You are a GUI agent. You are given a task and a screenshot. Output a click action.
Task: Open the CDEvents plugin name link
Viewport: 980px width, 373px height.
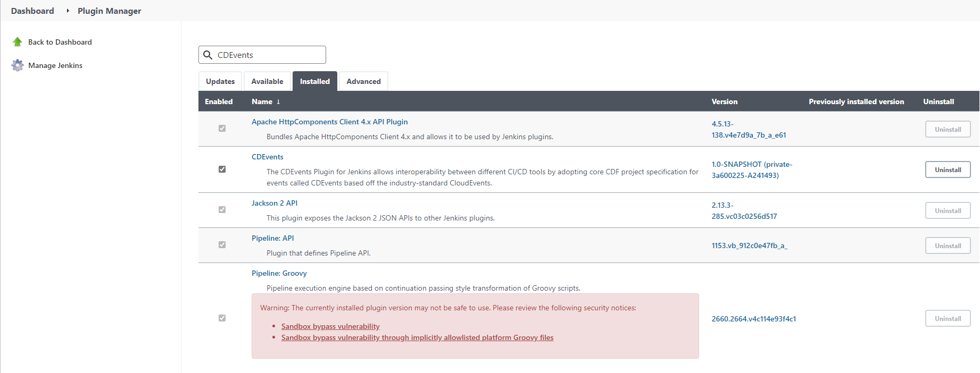[x=268, y=157]
